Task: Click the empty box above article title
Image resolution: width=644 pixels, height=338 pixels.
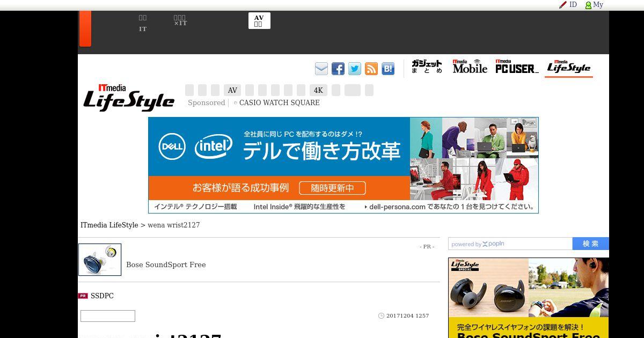Action: click(108, 316)
